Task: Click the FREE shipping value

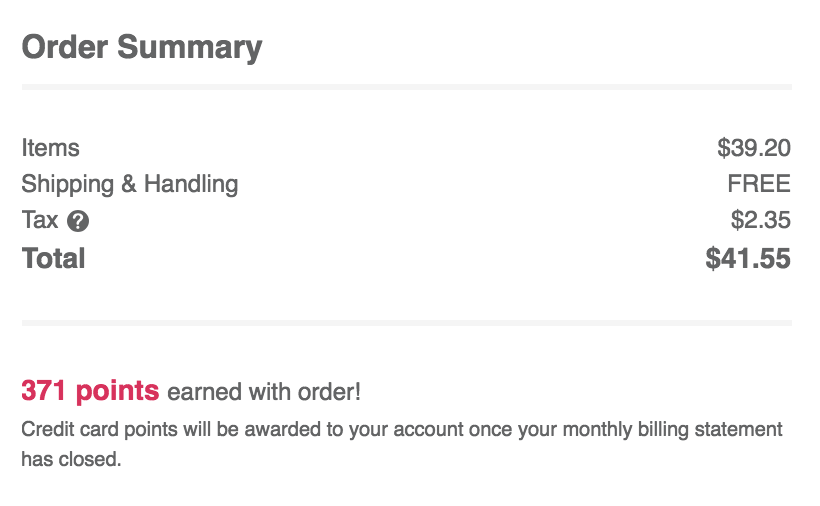Action: (x=759, y=184)
